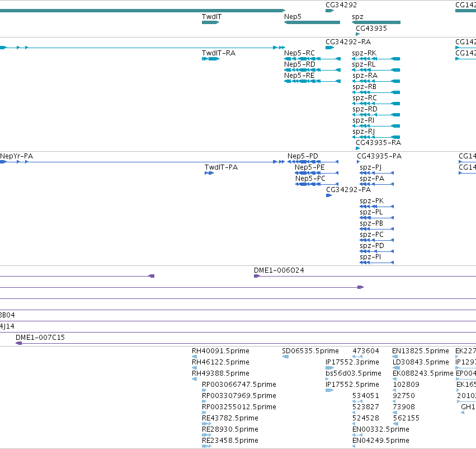Open the spz-RB transcript label
This screenshot has height=449, width=476.
[x=364, y=87]
